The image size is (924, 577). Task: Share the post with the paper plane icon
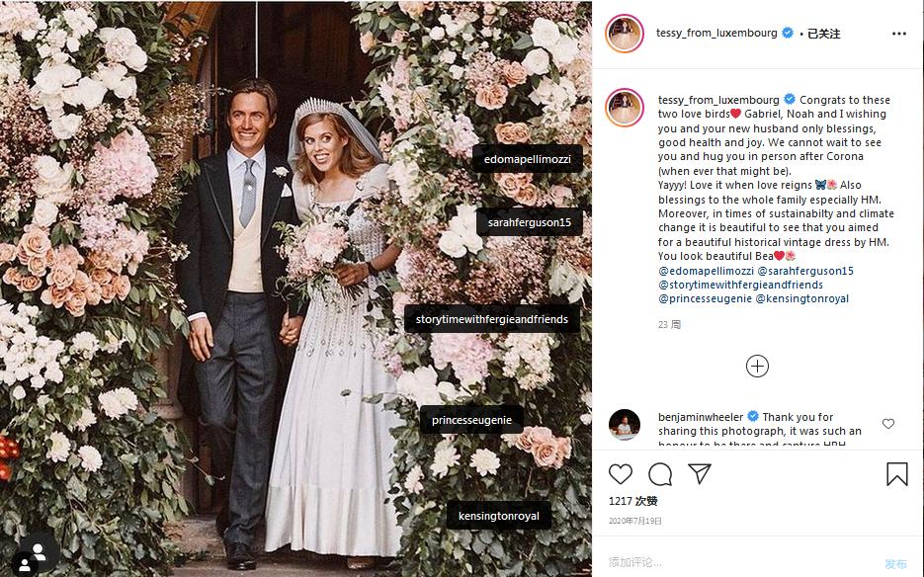[x=700, y=474]
